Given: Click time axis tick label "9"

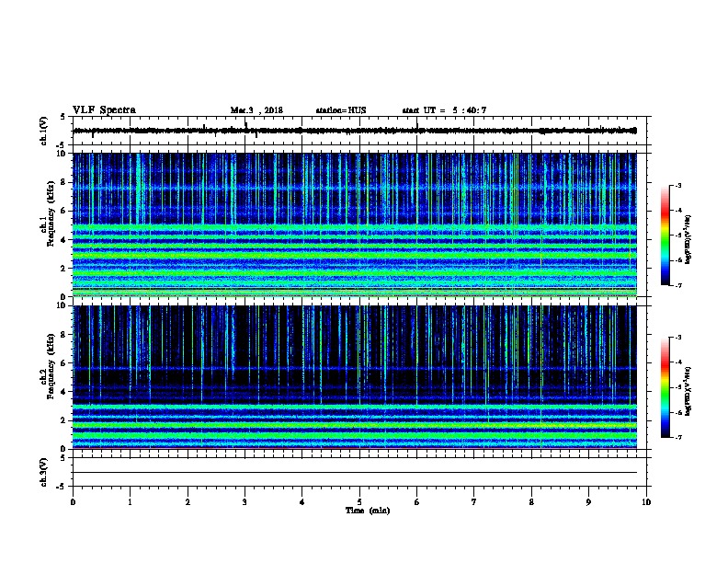Looking at the screenshot, I should click(588, 502).
